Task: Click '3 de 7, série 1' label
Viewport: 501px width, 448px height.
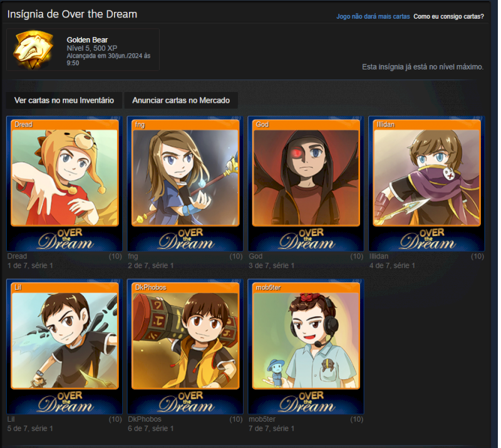Action: (x=271, y=265)
